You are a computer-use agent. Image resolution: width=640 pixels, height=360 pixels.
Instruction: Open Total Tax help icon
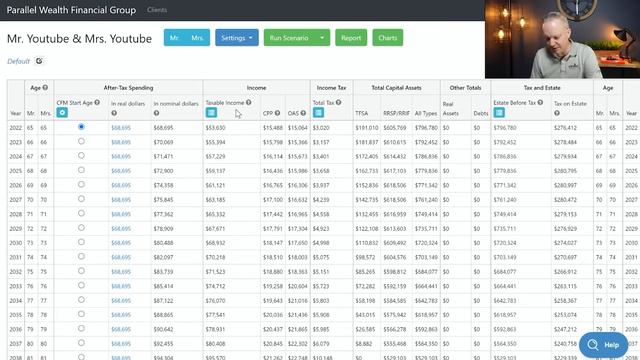338,102
